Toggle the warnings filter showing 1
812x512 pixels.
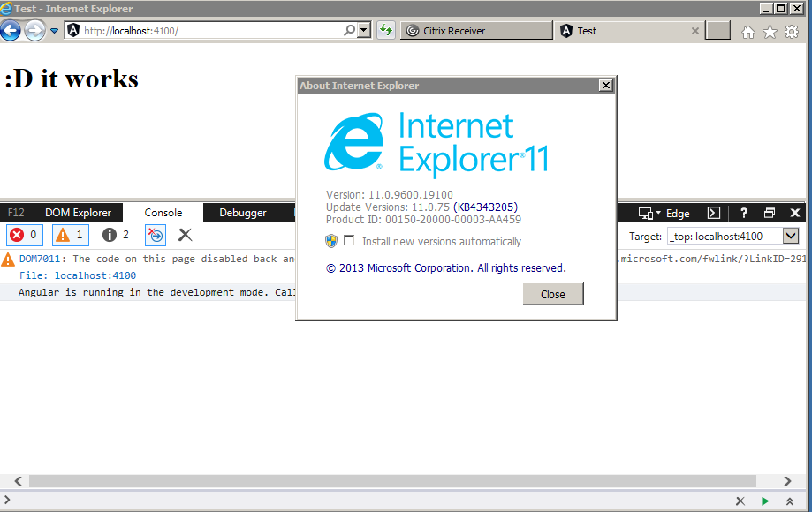(71, 235)
